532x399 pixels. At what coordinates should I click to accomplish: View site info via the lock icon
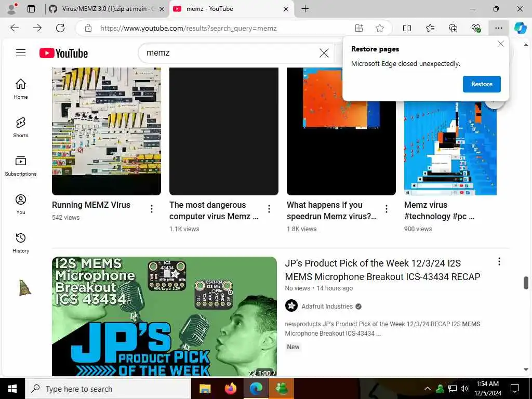88,28
